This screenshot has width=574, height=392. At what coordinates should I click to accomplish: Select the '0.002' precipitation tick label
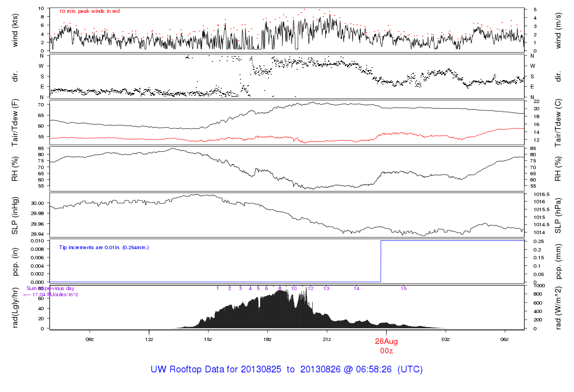(38, 274)
